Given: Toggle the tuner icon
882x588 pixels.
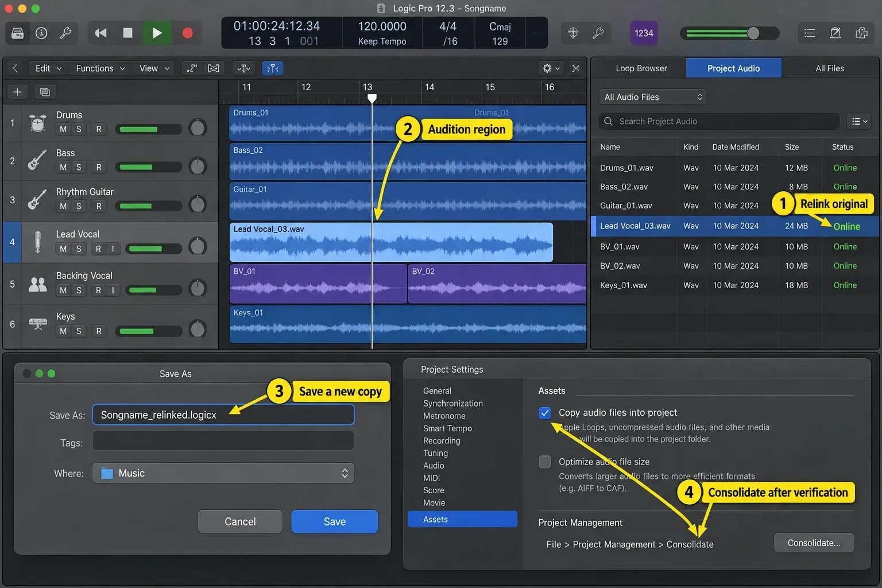Looking at the screenshot, I should [x=573, y=33].
